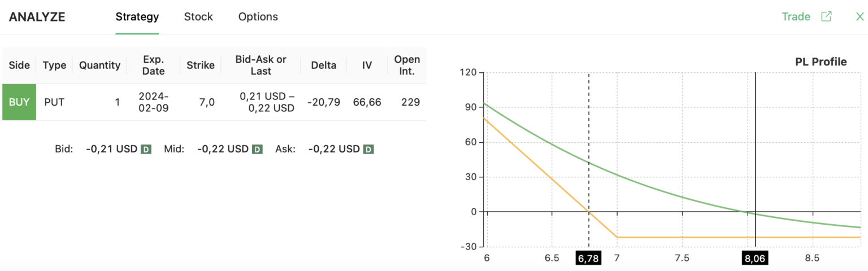Select the 2024-02-09 expiration date cell
Screen dimensions: 868x271
[x=154, y=102]
